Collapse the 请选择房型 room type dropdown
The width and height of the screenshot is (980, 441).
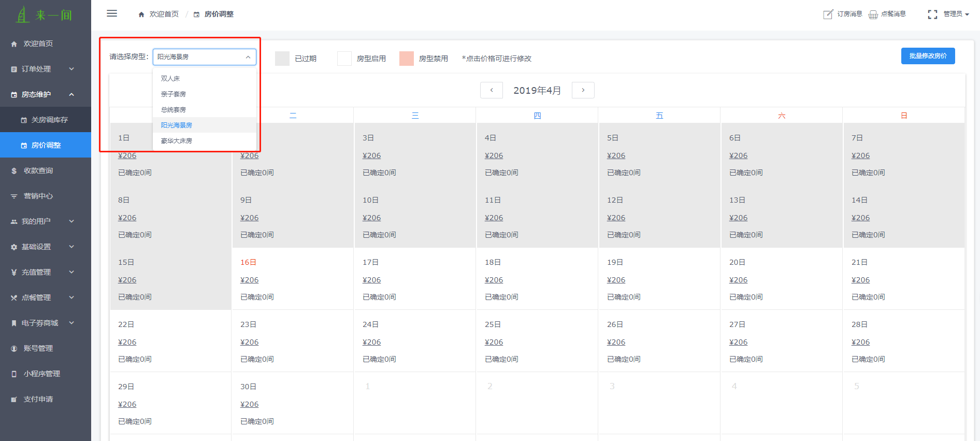click(x=204, y=57)
